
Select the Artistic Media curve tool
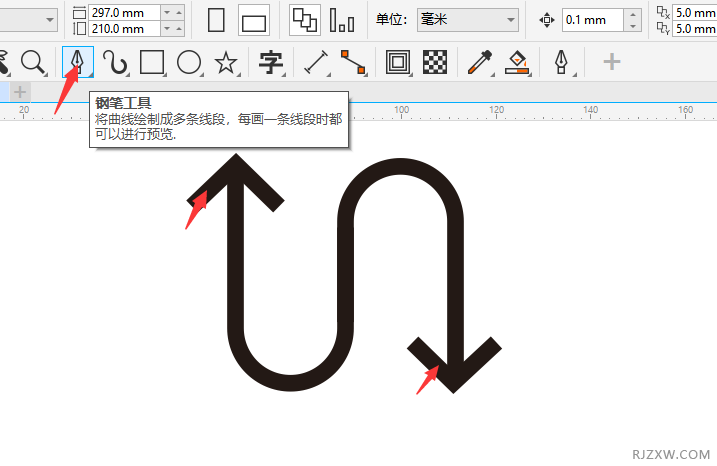(x=115, y=62)
